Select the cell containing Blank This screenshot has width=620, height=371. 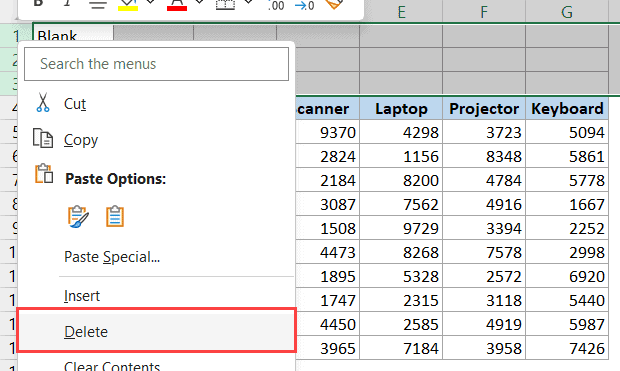click(x=73, y=33)
